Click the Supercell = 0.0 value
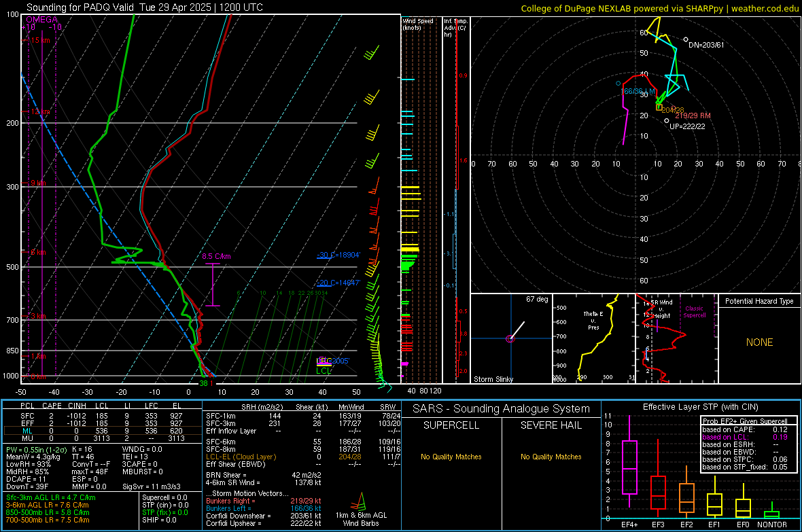The width and height of the screenshot is (802, 532). 164,498
